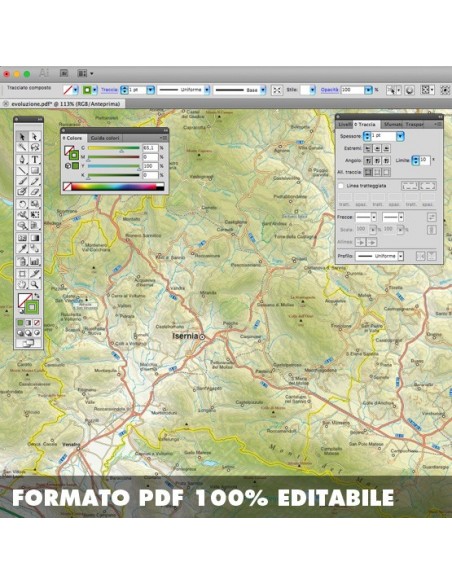This screenshot has width=452, height=584.
Task: Open the Uniforme width profile dropdown in control bar
Action: (207, 90)
